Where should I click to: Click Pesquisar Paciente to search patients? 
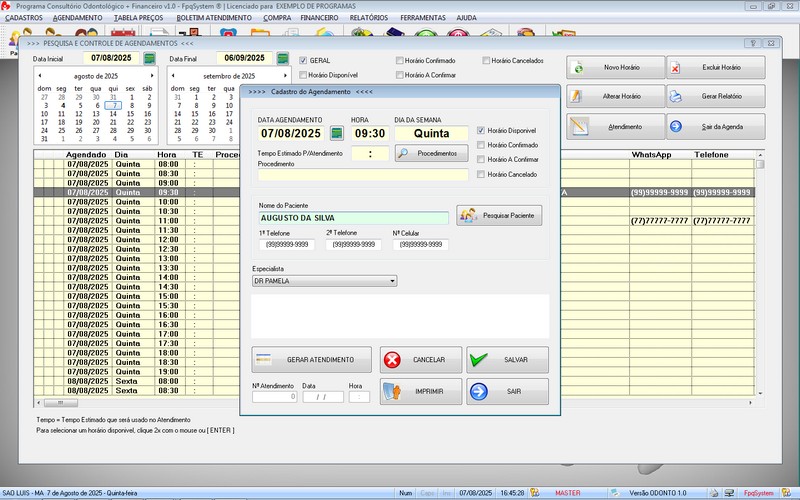(x=499, y=215)
